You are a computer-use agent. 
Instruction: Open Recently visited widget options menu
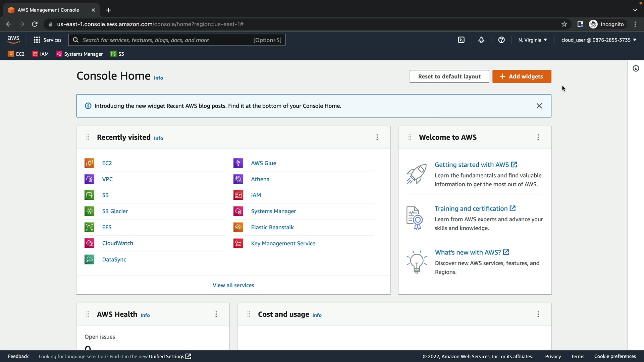click(377, 137)
